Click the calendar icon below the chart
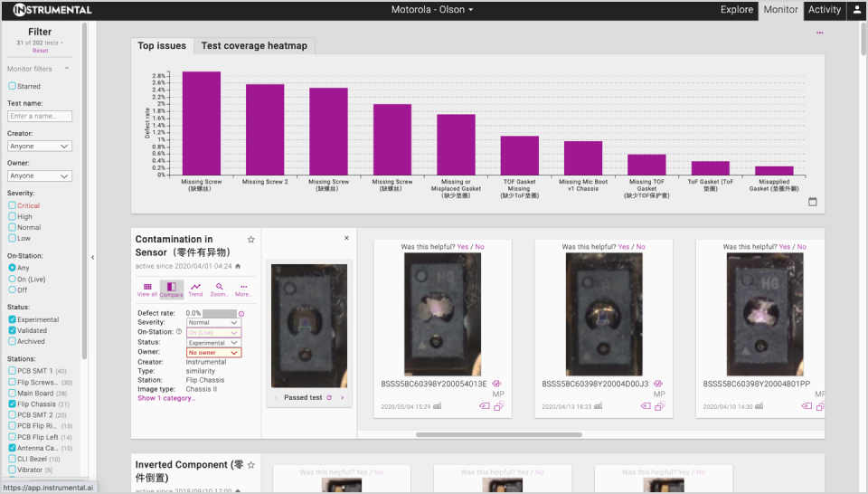This screenshot has width=868, height=494. point(812,202)
